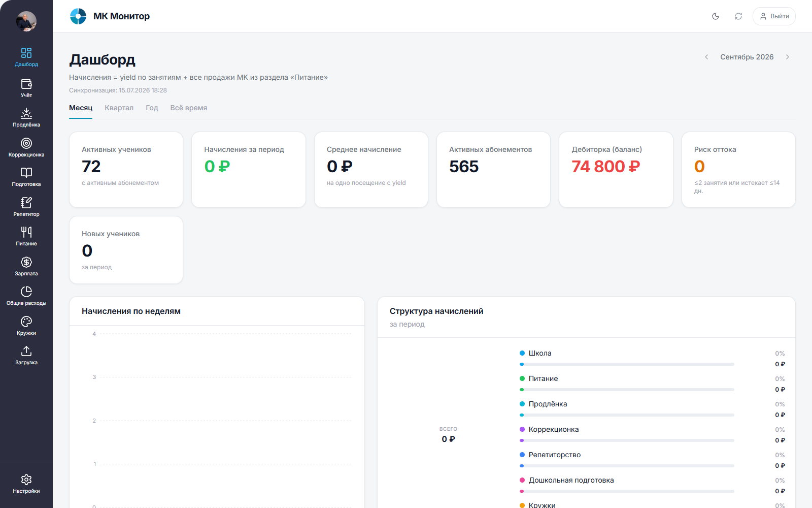Click the Синхронизация timestamp text
The width and height of the screenshot is (812, 508).
tap(118, 90)
